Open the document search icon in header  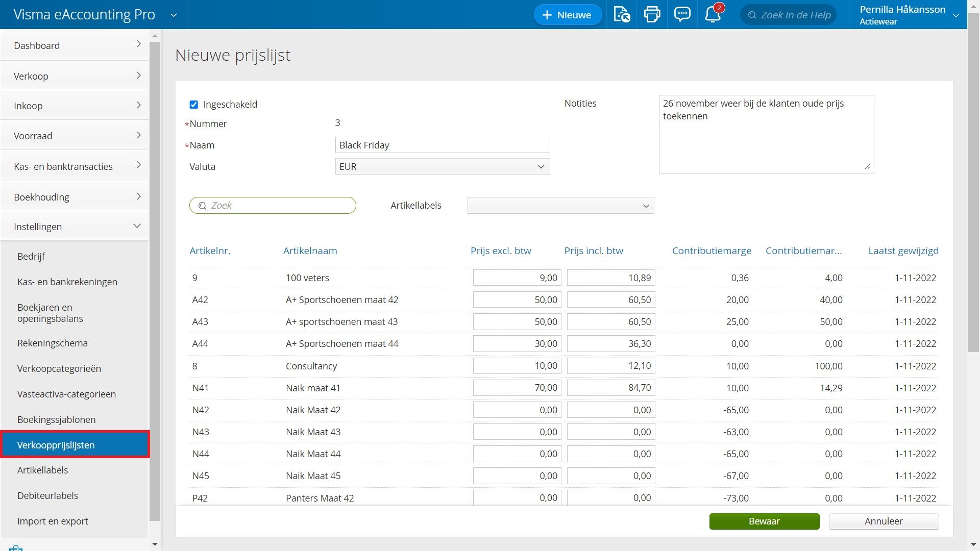[621, 14]
